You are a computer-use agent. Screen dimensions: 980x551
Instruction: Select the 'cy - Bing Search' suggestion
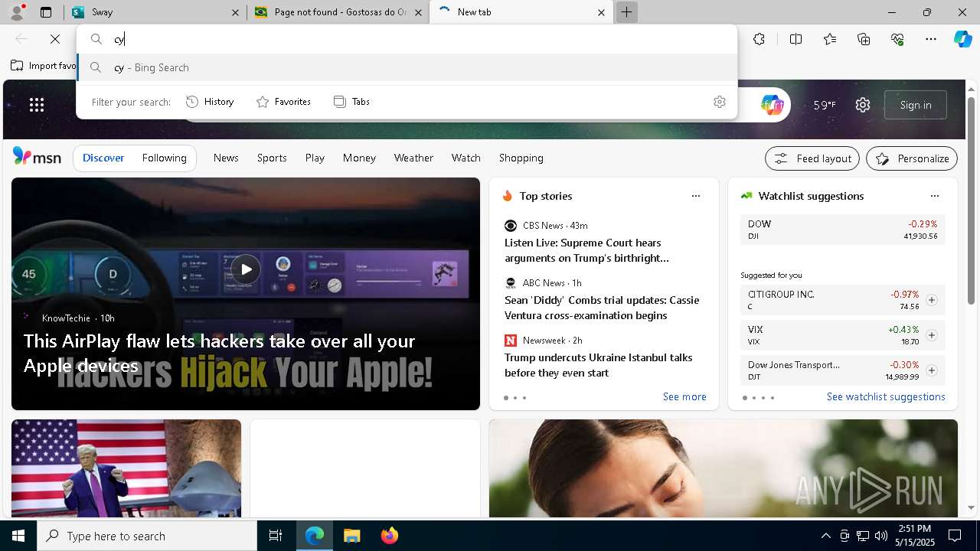(407, 67)
